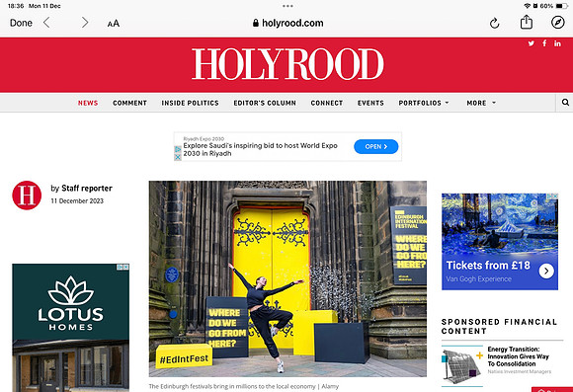Open the Staff reporter author link
This screenshot has width=573, height=392.
click(x=87, y=189)
